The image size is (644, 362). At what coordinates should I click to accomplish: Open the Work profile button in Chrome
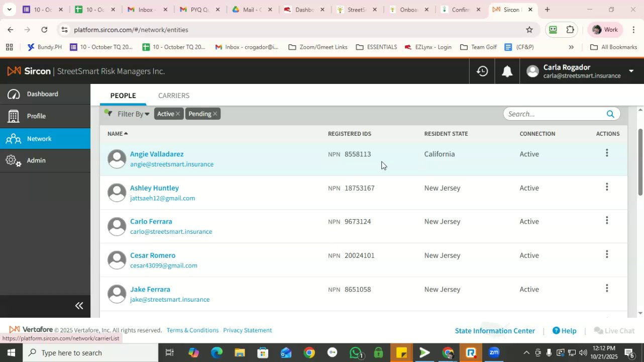pos(605,30)
